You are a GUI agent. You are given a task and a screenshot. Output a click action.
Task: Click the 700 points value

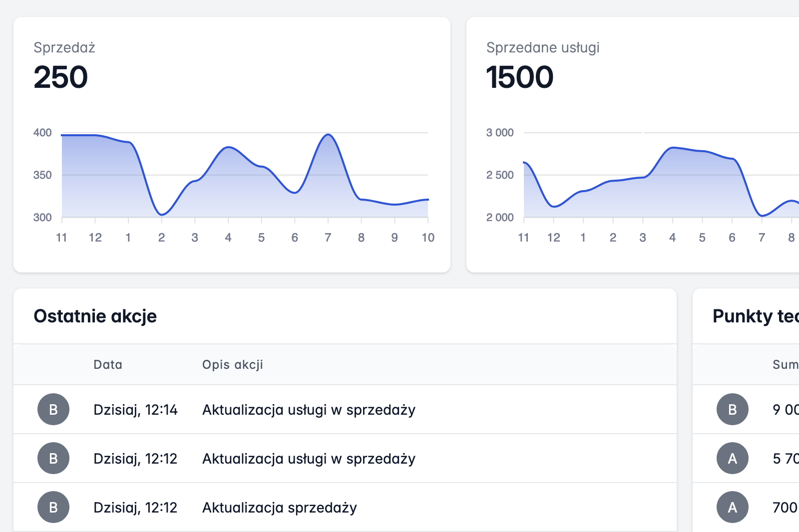point(786,508)
